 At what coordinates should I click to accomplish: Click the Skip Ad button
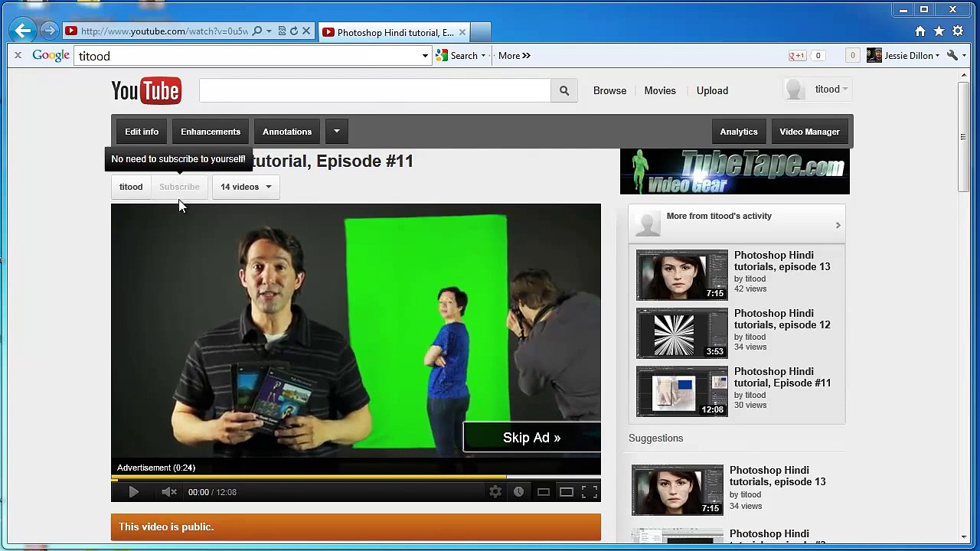[532, 438]
